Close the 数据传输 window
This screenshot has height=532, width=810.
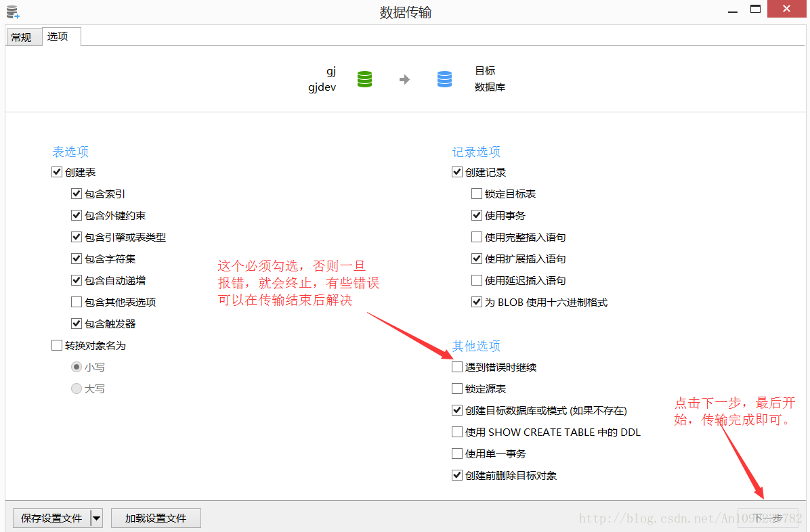(786, 9)
